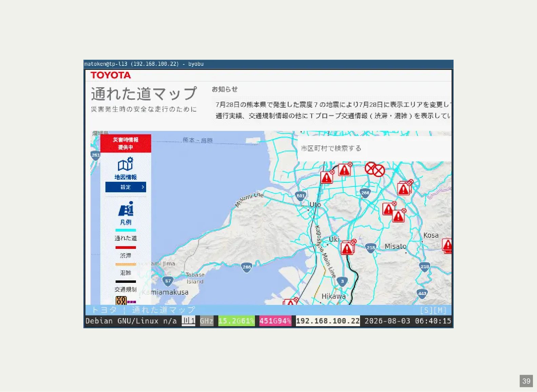Click the warning marker next to Uki
The width and height of the screenshot is (537, 392).
(348, 248)
